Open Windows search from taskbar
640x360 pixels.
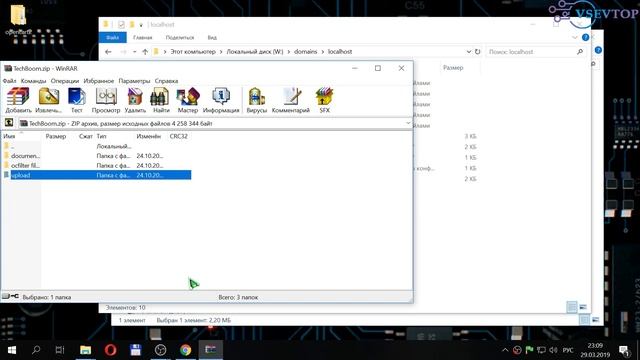coord(36,350)
